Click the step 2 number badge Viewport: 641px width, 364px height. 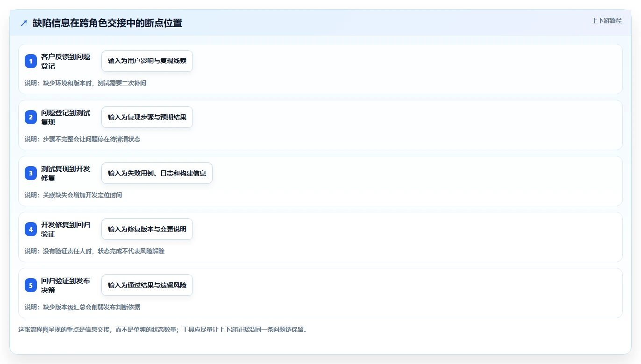pyautogui.click(x=31, y=117)
